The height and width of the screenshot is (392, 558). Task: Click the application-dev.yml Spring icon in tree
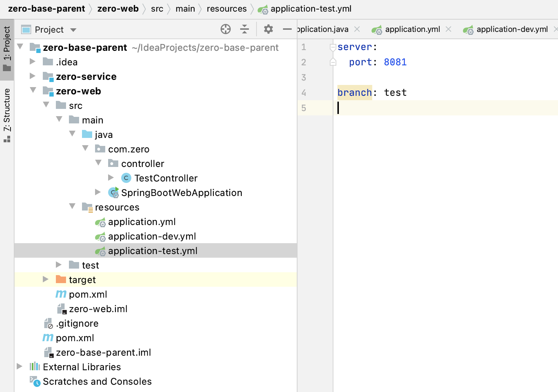click(100, 237)
